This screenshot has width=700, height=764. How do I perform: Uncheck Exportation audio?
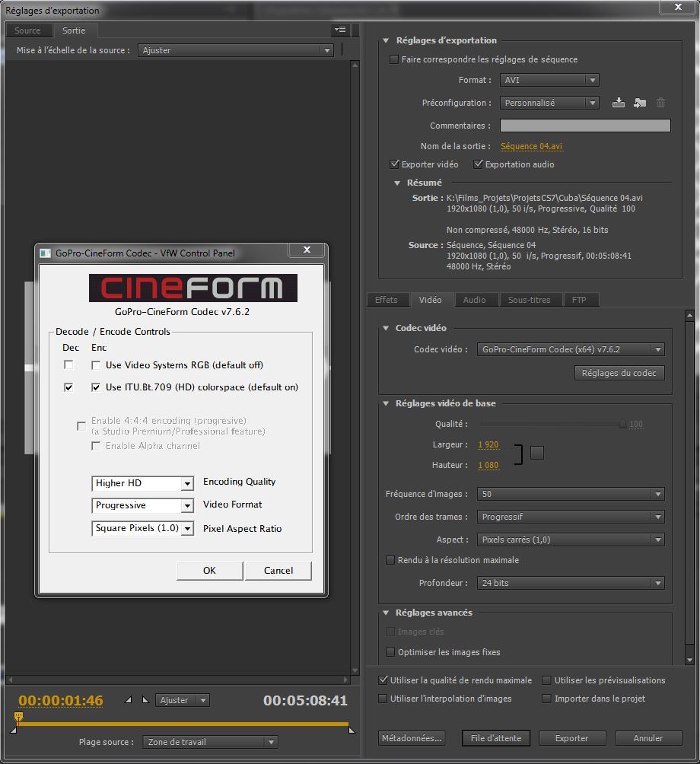(478, 164)
